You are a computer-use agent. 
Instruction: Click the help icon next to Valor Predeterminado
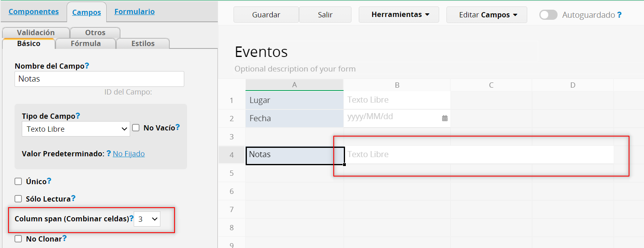[109, 153]
